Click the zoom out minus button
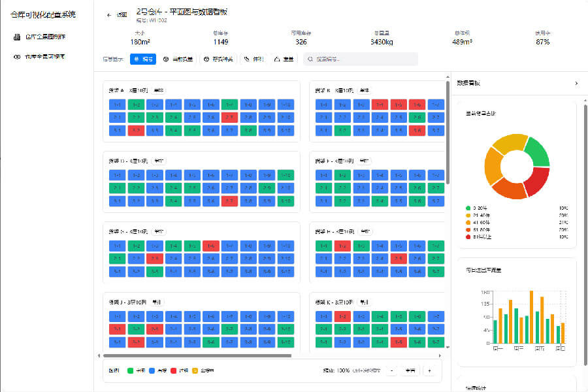Viewport: 588px width, 392px height. pyautogui.click(x=391, y=370)
